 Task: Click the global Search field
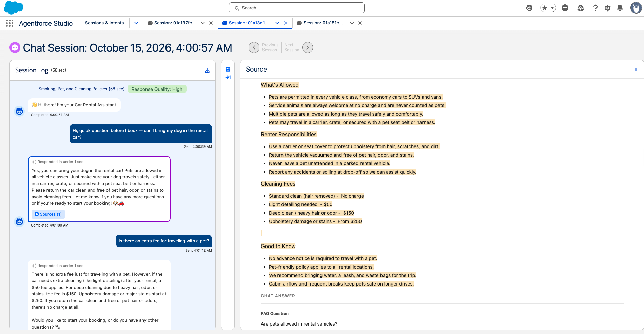[x=297, y=8]
